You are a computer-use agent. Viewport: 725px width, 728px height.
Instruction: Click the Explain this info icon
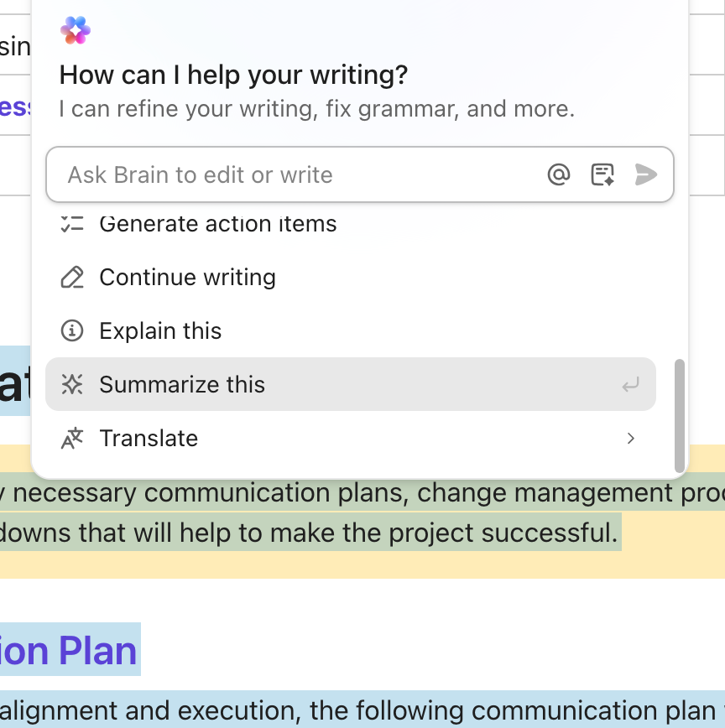pyautogui.click(x=72, y=330)
